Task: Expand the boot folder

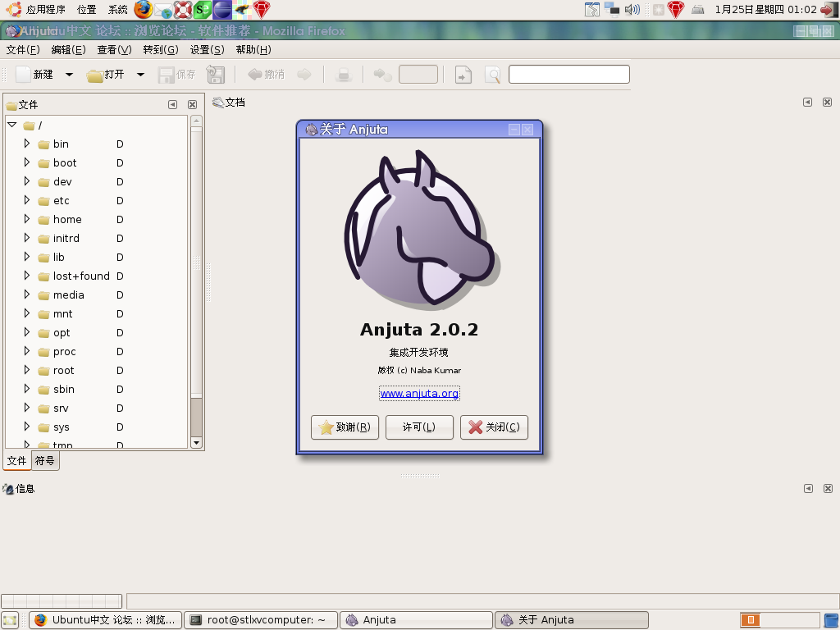Action: click(x=26, y=162)
